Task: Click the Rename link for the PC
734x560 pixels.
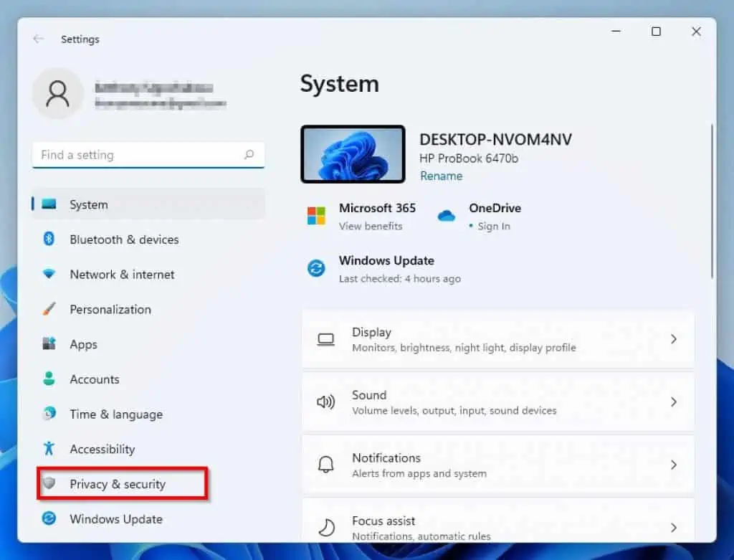Action: pyautogui.click(x=441, y=176)
